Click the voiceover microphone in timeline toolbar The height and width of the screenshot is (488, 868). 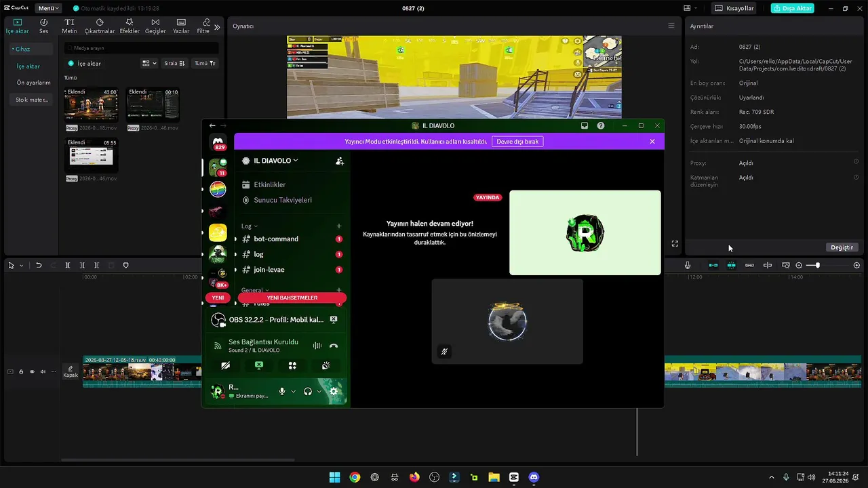click(x=688, y=266)
